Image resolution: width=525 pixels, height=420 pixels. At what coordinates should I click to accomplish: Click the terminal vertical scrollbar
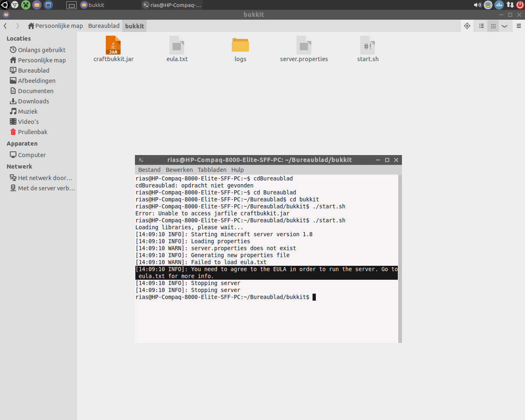400,258
